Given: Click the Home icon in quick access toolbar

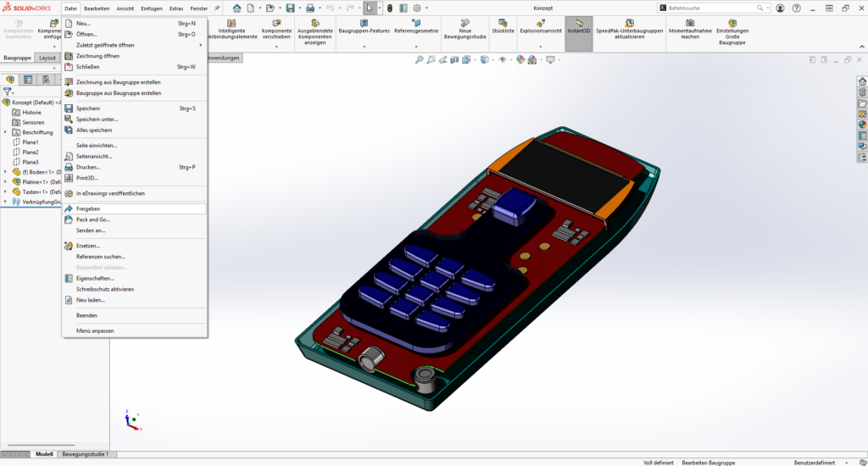Looking at the screenshot, I should tap(236, 8).
